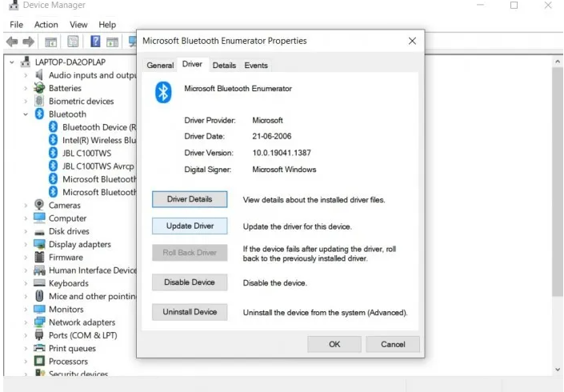
Task: Dismiss the dialog with Cancel
Action: point(393,344)
